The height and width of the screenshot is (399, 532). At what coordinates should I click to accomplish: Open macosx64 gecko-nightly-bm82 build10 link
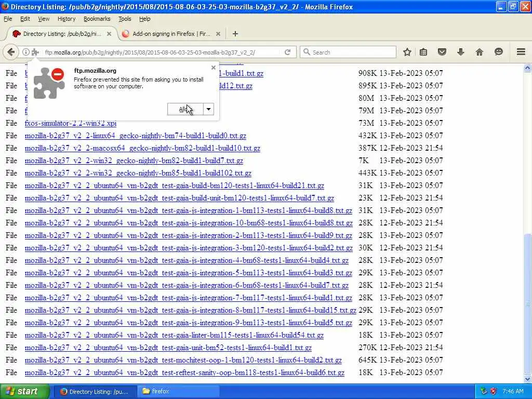[x=142, y=148]
